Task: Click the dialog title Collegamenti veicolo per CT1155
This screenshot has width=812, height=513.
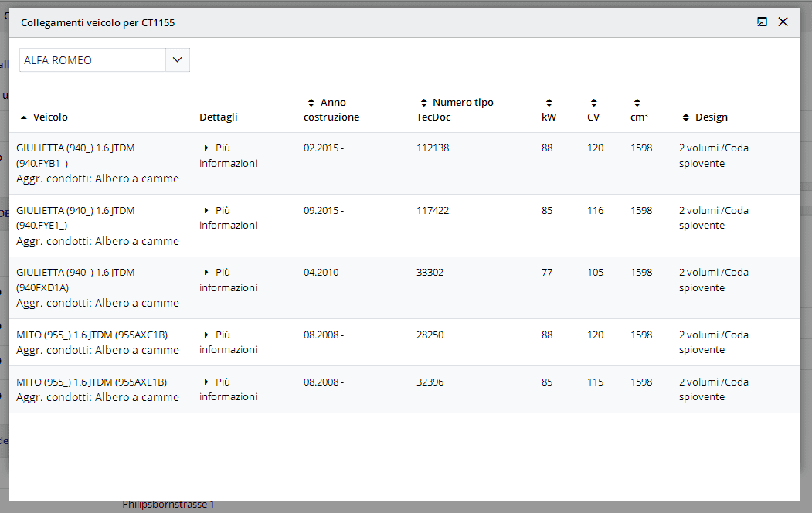Action: (x=98, y=22)
